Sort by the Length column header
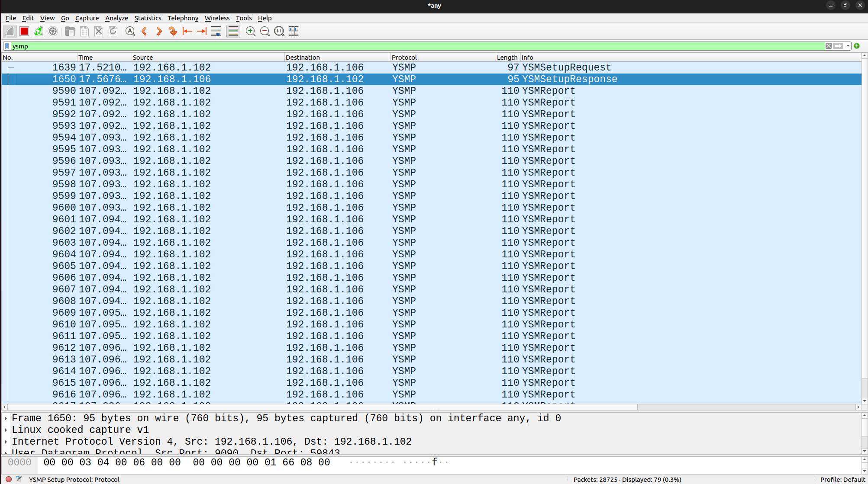This screenshot has width=868, height=484. pyautogui.click(x=508, y=58)
